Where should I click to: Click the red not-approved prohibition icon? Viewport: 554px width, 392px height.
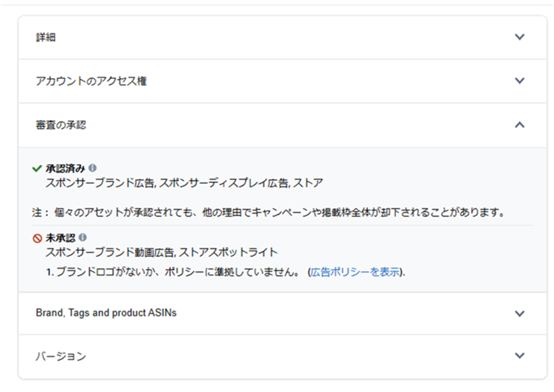pos(37,239)
